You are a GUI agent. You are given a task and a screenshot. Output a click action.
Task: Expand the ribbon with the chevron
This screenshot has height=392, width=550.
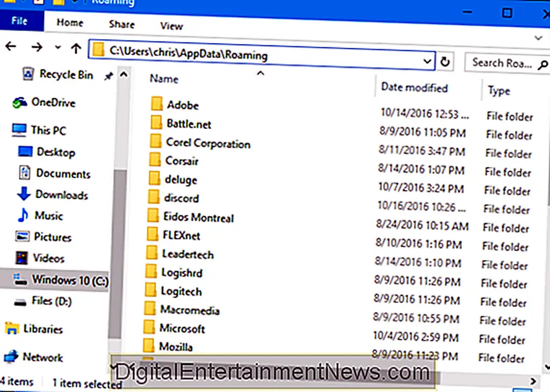[539, 38]
